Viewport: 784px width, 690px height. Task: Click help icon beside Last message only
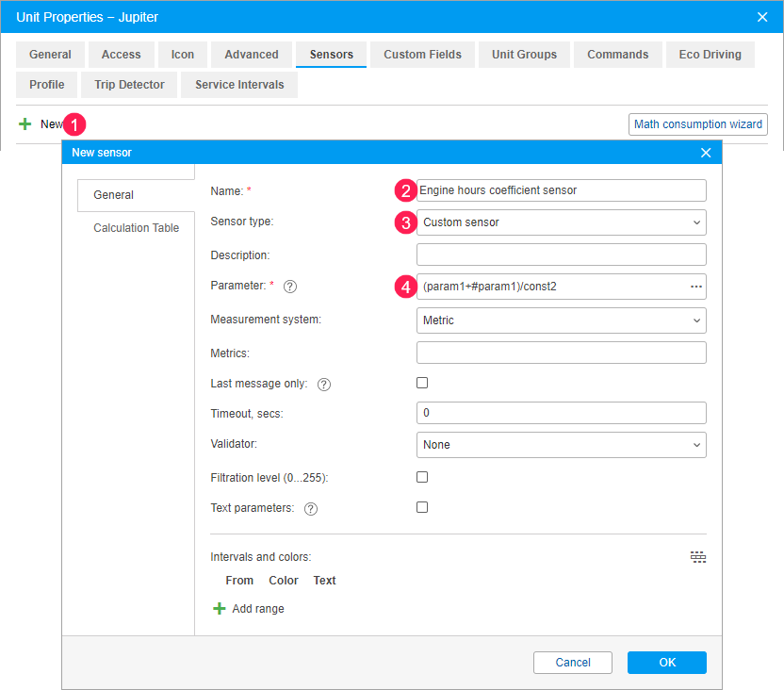click(x=324, y=385)
